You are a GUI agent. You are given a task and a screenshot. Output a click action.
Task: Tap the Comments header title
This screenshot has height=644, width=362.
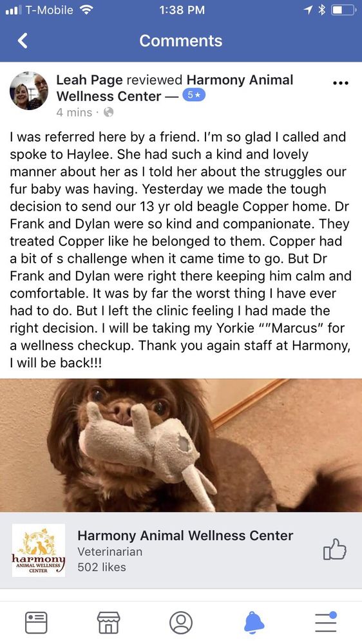tap(181, 41)
